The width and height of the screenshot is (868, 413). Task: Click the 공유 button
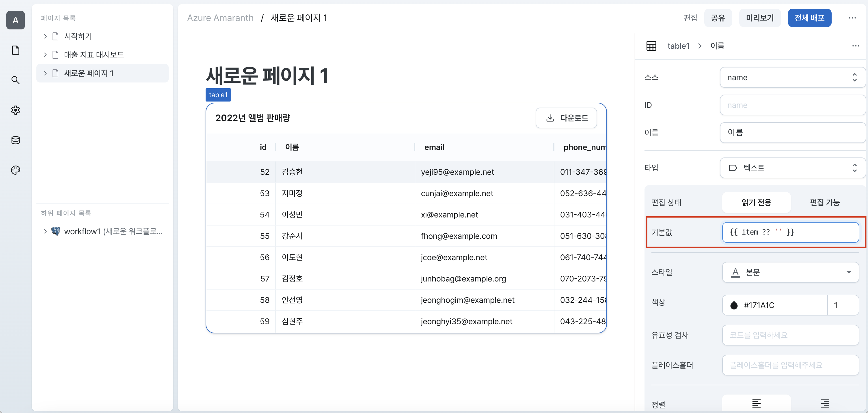pyautogui.click(x=718, y=18)
